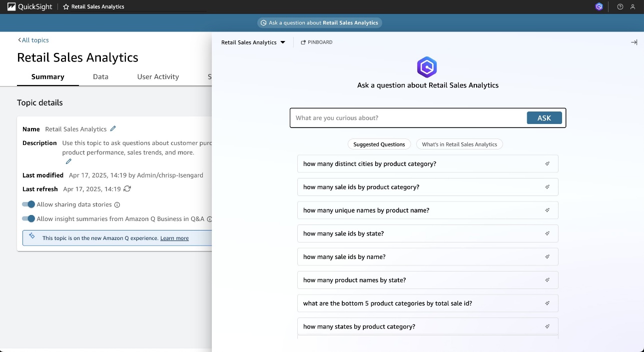Switch to the User Activity tab

click(x=158, y=76)
